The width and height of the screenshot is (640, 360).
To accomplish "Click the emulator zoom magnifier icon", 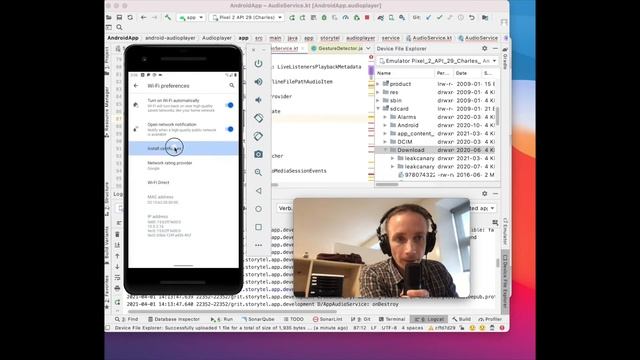I will pos(258,172).
